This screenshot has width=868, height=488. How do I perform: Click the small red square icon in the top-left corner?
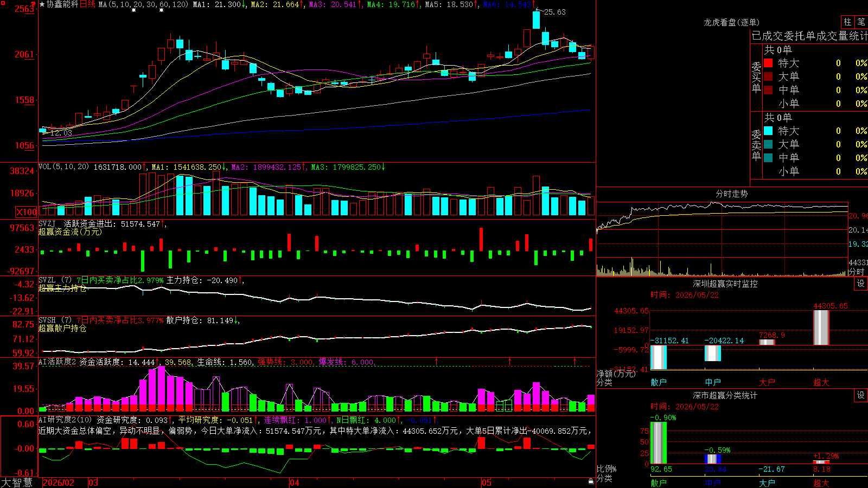2,2
